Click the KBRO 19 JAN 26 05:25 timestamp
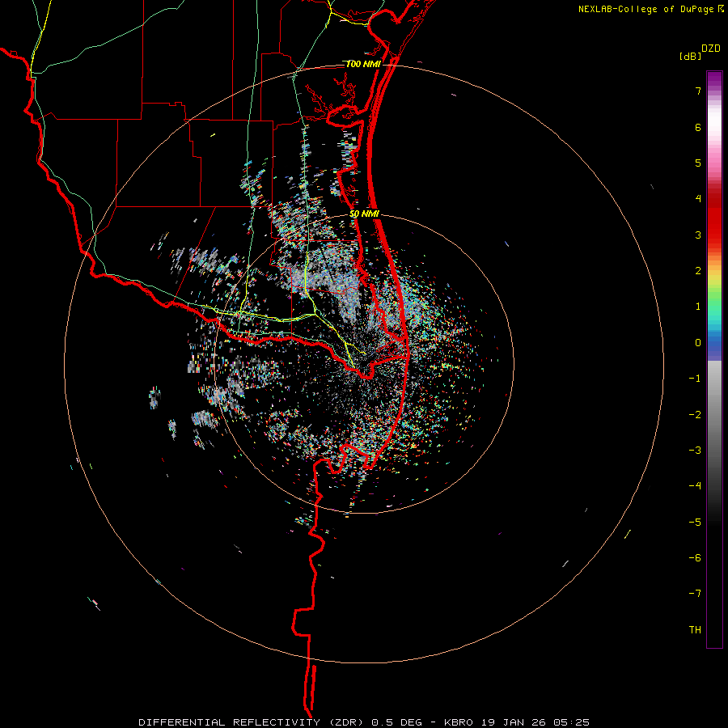This screenshot has height=728, width=728. (516, 722)
